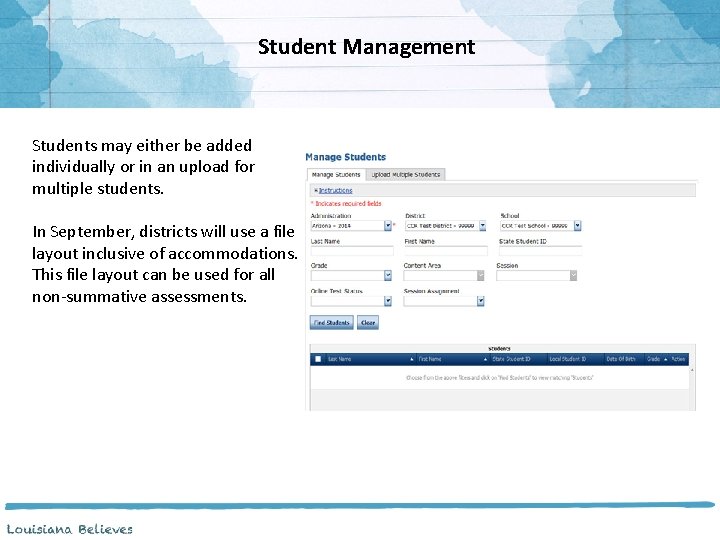Sort by Grade column arrow
The height and width of the screenshot is (540, 720).
point(665,359)
